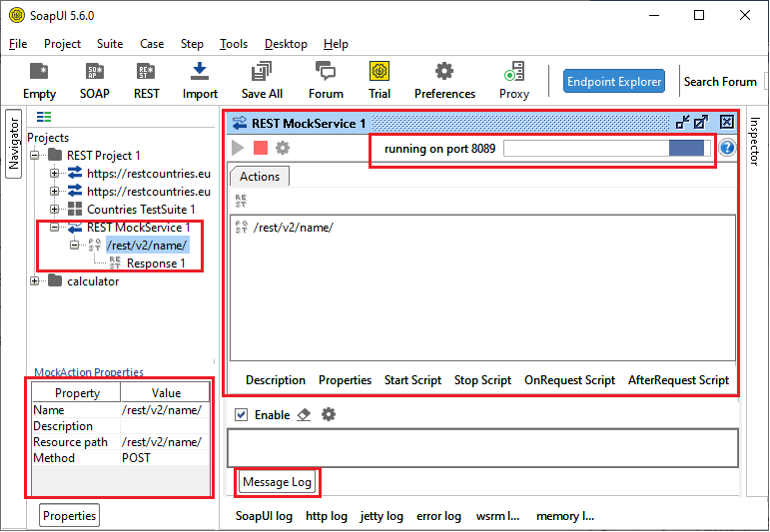Open message log options gear
770x532 pixels.
pyautogui.click(x=328, y=414)
